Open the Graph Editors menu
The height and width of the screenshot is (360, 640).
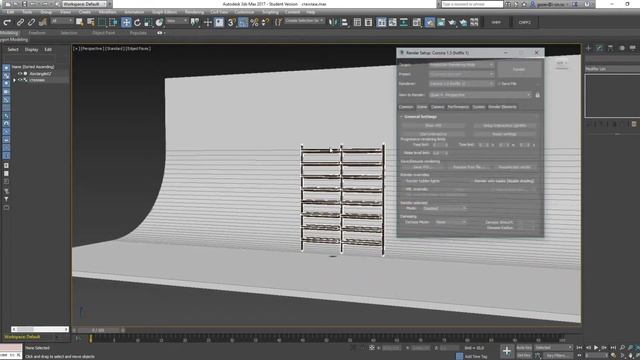pos(164,12)
